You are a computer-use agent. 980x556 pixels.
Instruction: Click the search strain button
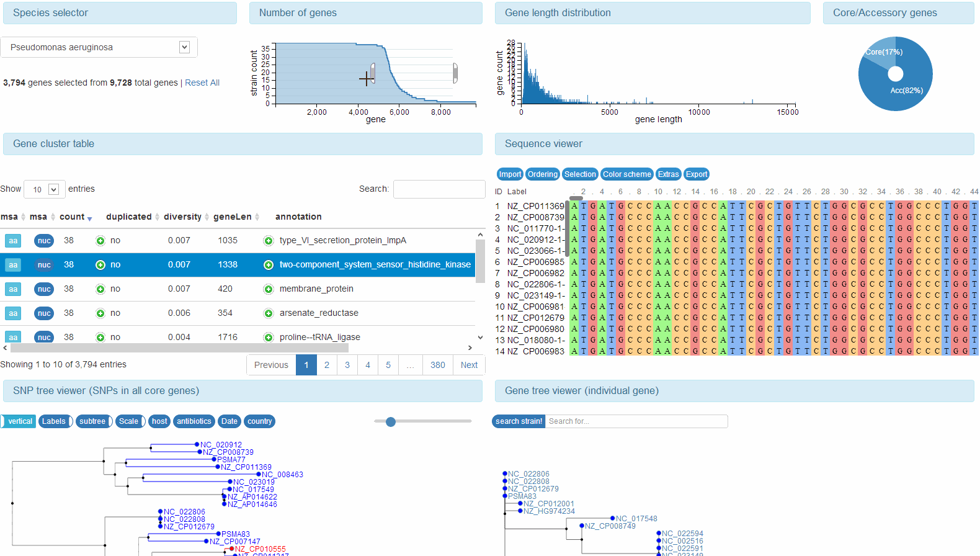pos(519,421)
